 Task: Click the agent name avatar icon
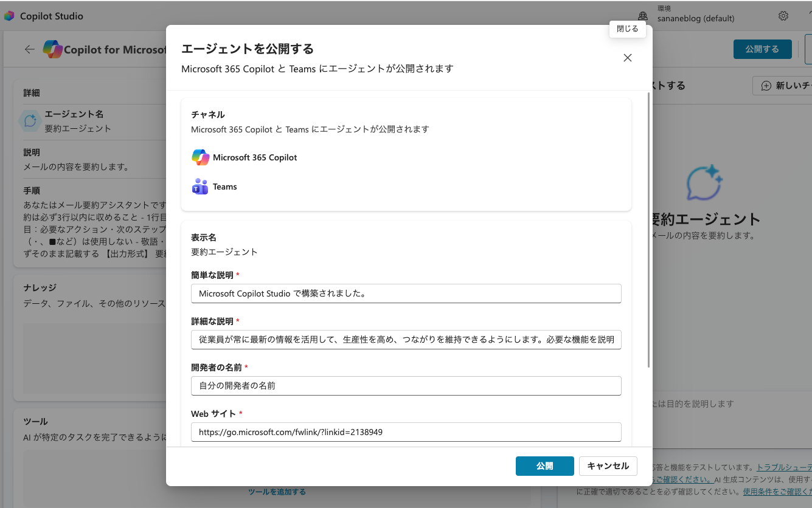30,121
